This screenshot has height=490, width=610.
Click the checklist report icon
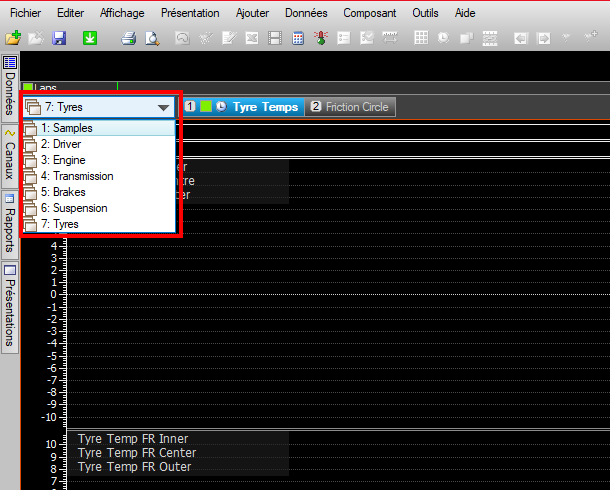click(x=367, y=38)
